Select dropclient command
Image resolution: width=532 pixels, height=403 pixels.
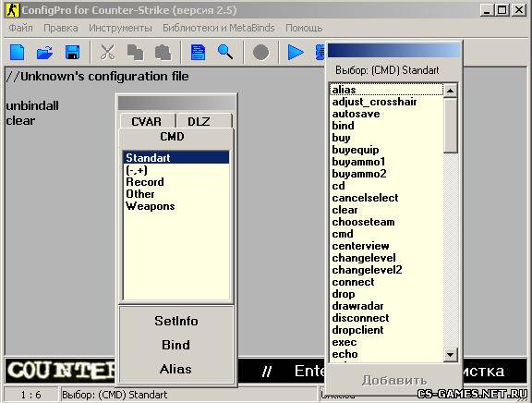[386, 330]
